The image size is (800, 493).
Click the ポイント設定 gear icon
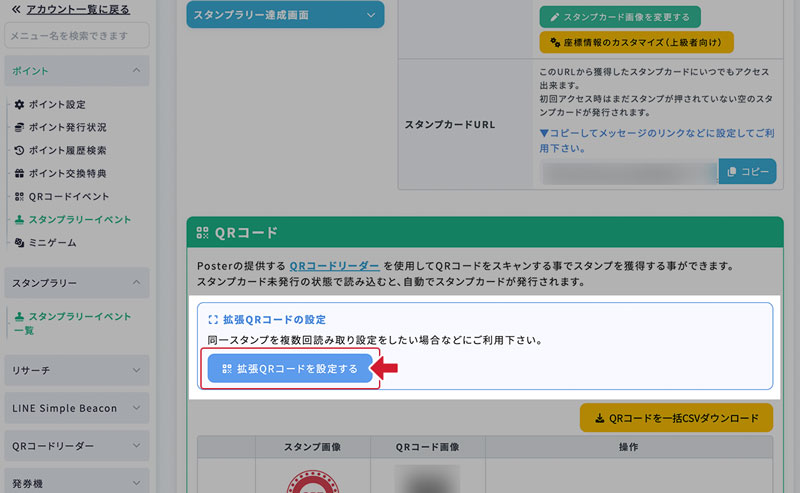20,104
